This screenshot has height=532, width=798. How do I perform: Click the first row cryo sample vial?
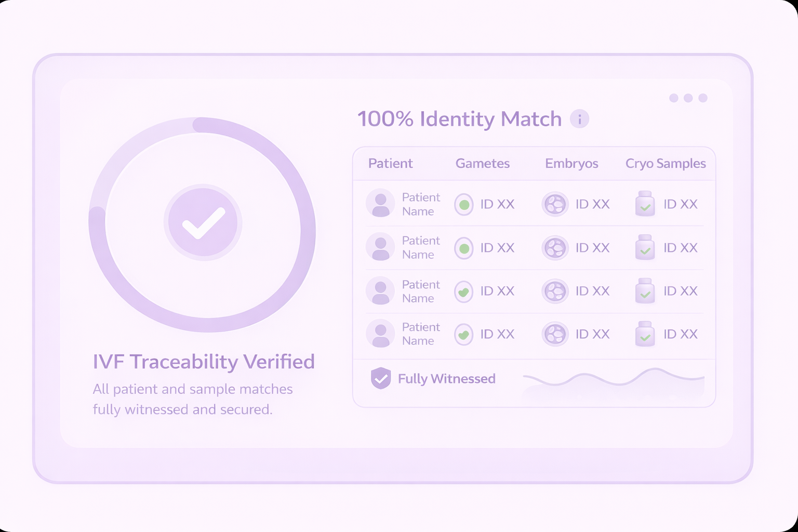[645, 204]
